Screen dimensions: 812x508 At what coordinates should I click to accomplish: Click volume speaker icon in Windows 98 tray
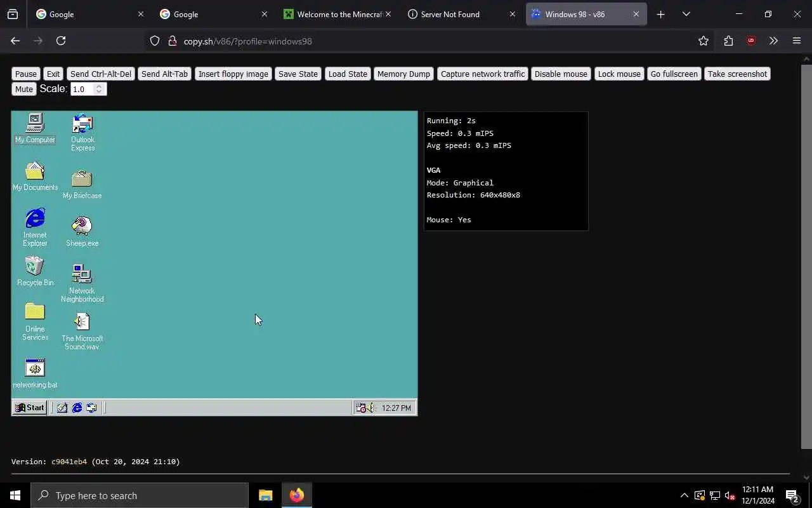tap(372, 408)
